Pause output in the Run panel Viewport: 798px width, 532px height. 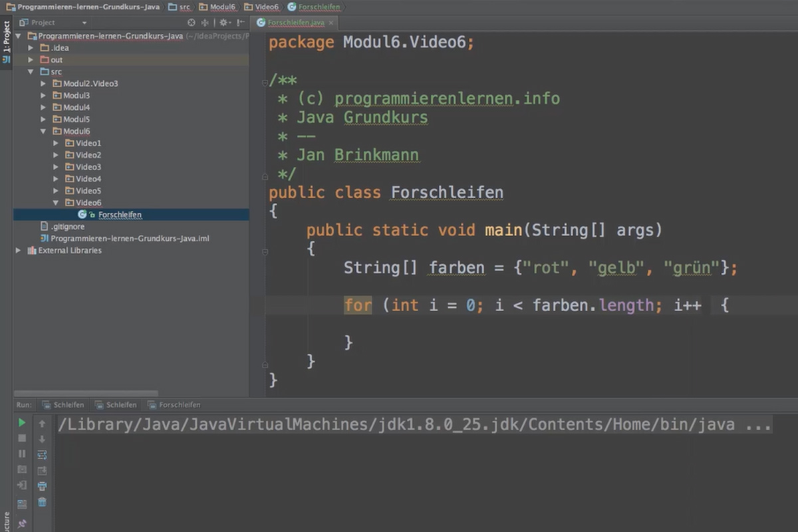click(x=22, y=454)
